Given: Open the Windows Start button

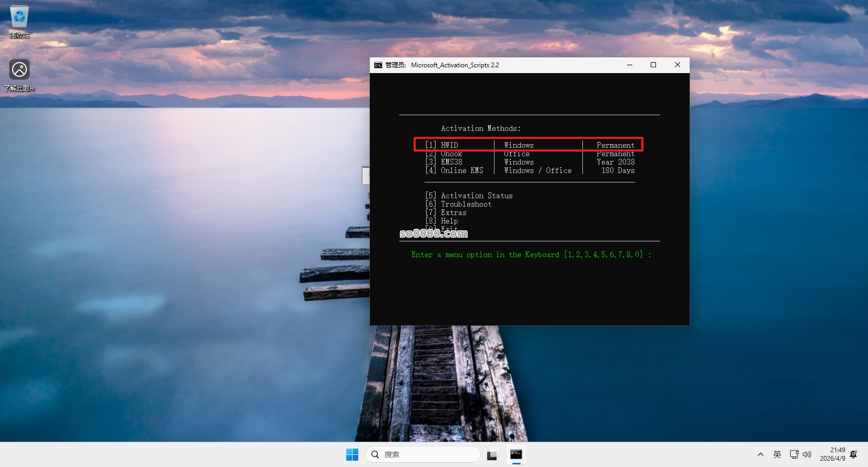Looking at the screenshot, I should pyautogui.click(x=352, y=454).
